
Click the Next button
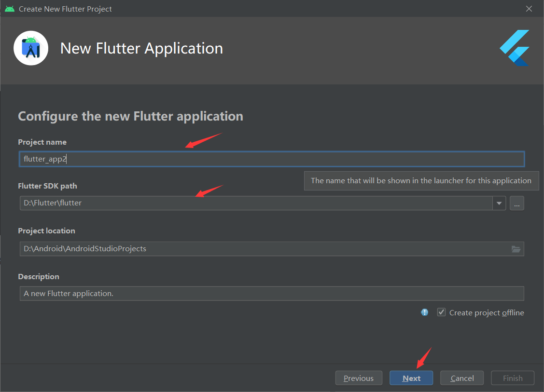(411, 378)
